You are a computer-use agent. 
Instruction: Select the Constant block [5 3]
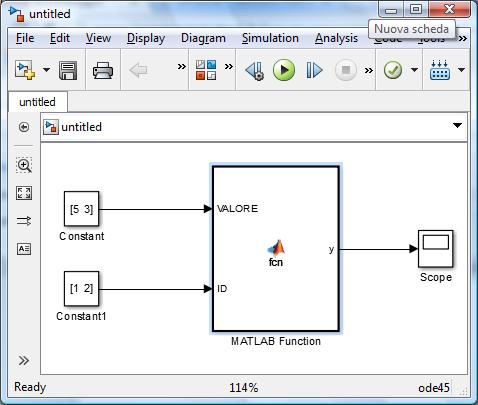81,209
